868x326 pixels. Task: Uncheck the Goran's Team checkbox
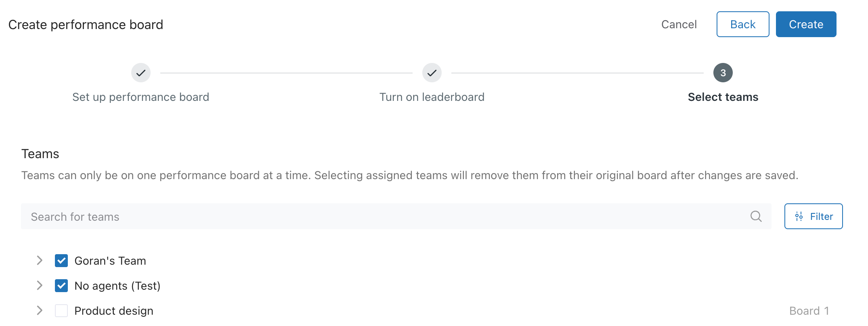61,261
